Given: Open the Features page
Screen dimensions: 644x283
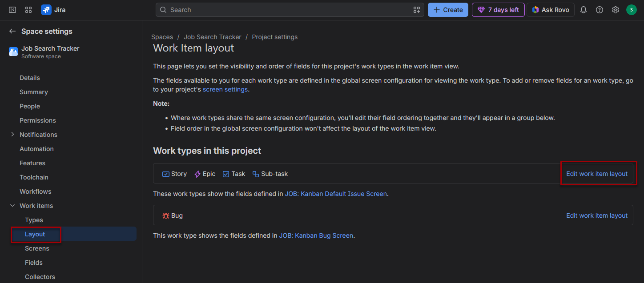Looking at the screenshot, I should (32, 163).
